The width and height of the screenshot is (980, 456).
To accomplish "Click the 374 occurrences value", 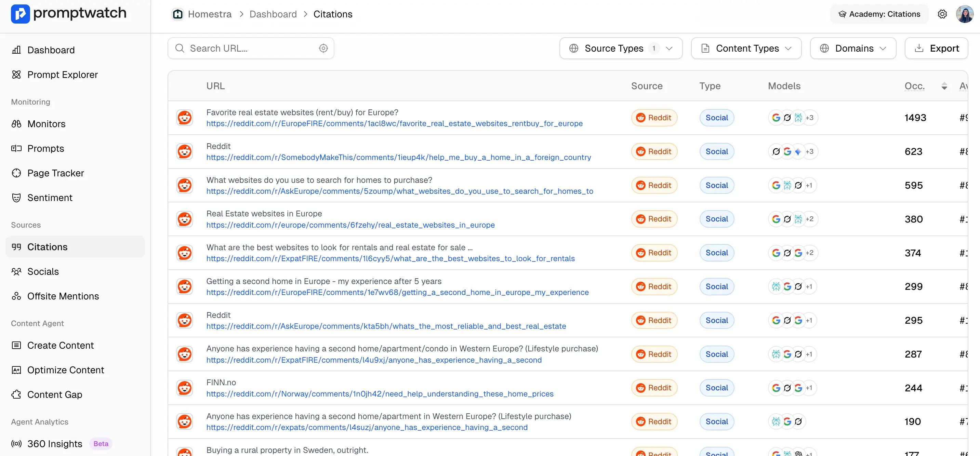I will click(913, 253).
